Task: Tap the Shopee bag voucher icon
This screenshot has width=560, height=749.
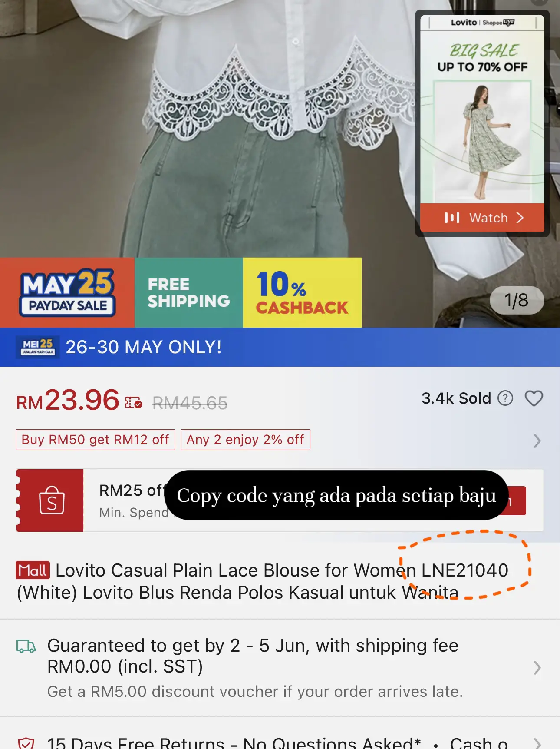Action: click(52, 500)
